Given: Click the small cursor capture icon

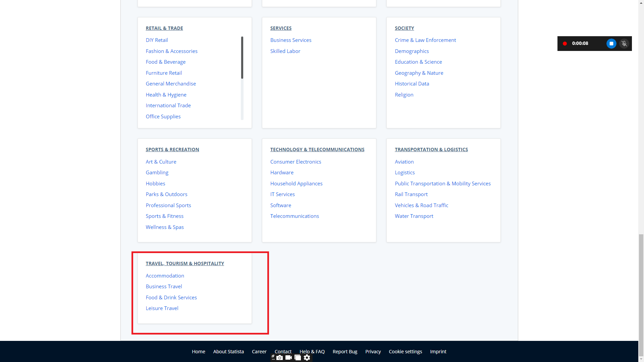Looking at the screenshot, I should point(273,357).
